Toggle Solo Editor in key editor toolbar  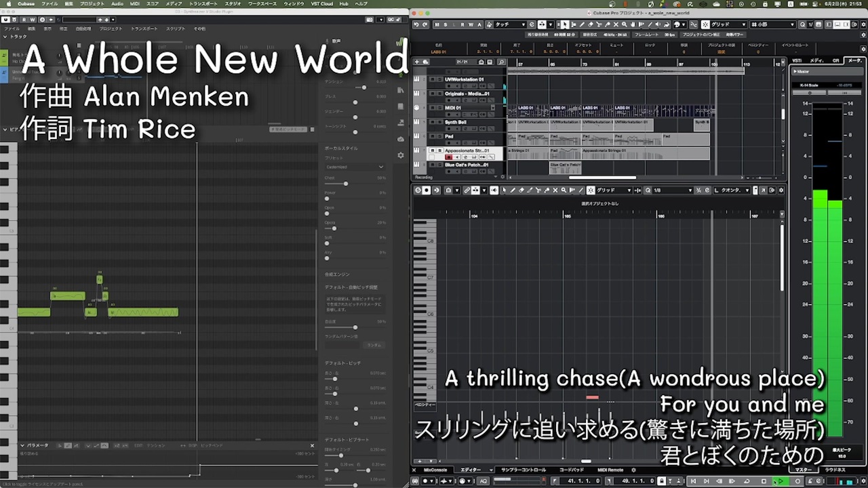coord(418,190)
